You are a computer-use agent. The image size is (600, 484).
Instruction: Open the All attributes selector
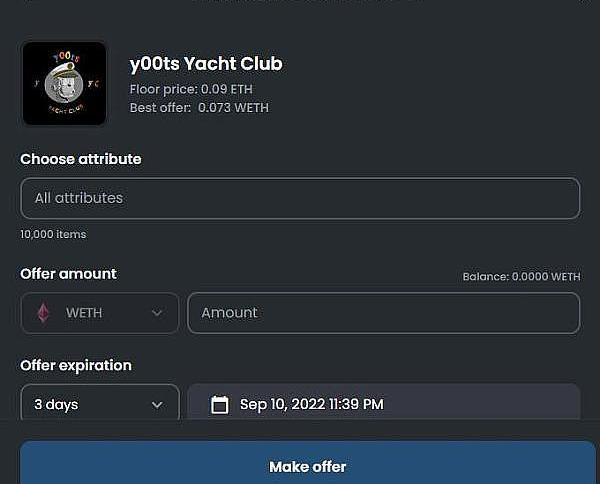coord(300,198)
